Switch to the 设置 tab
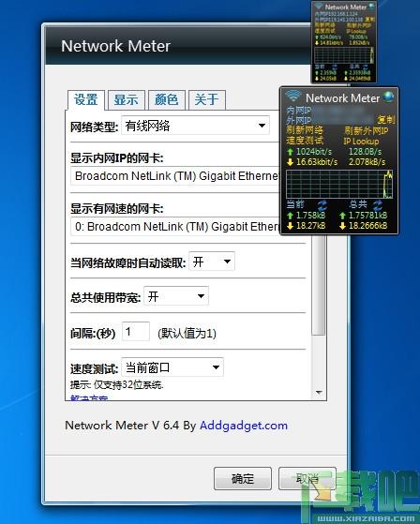The height and width of the screenshot is (524, 420). 86,99
